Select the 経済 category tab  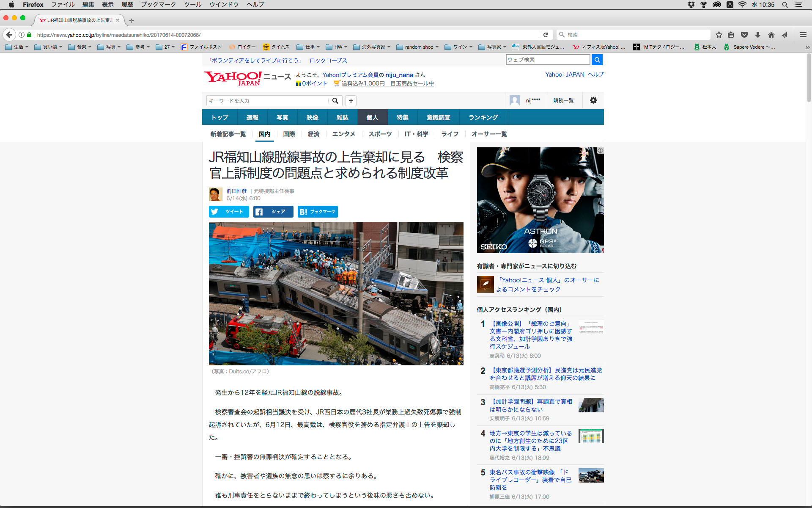click(313, 134)
